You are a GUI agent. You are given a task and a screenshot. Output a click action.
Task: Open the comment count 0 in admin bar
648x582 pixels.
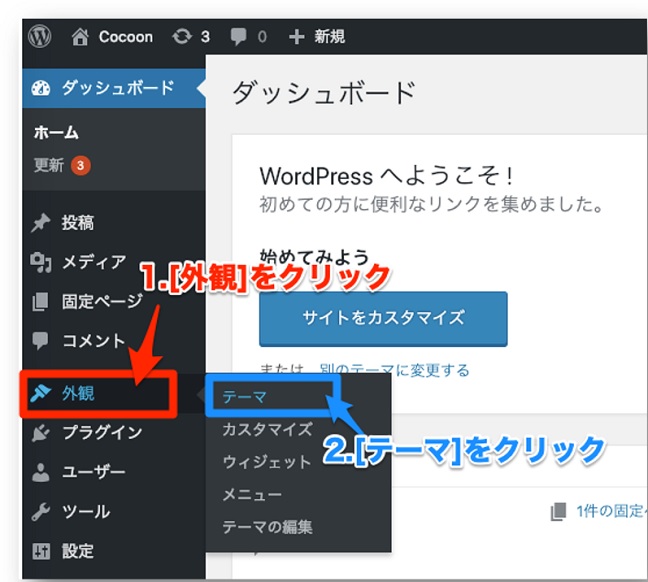pos(262,37)
